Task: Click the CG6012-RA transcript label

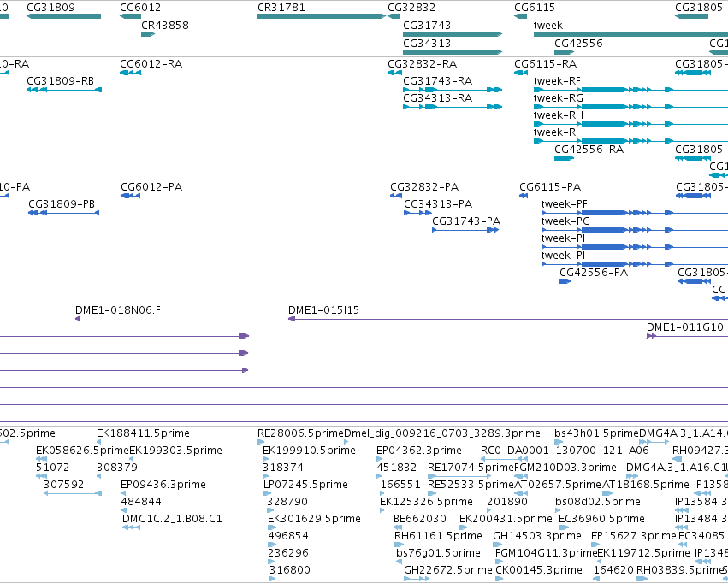Action: (151, 63)
